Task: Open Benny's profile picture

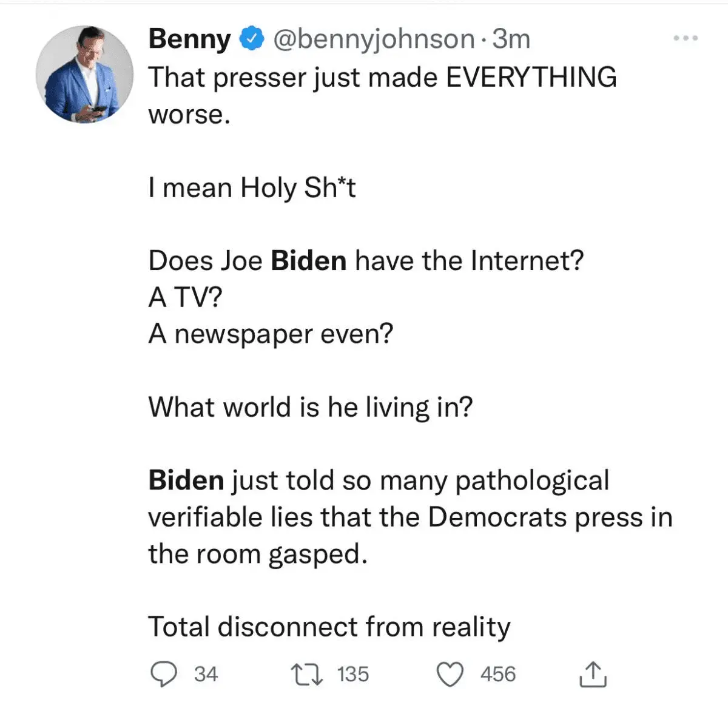Action: (84, 75)
